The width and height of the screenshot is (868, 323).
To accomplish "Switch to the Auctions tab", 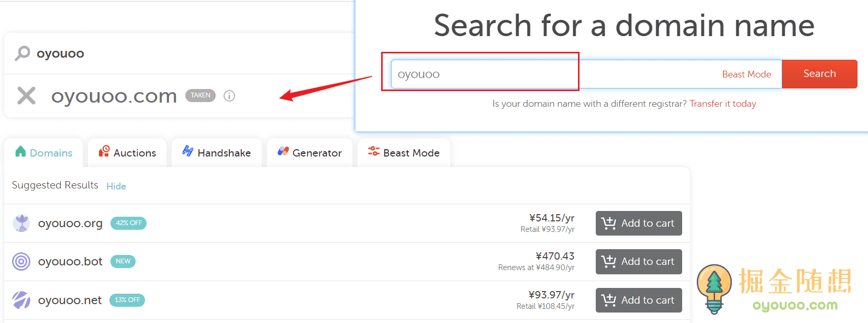I will 127,153.
